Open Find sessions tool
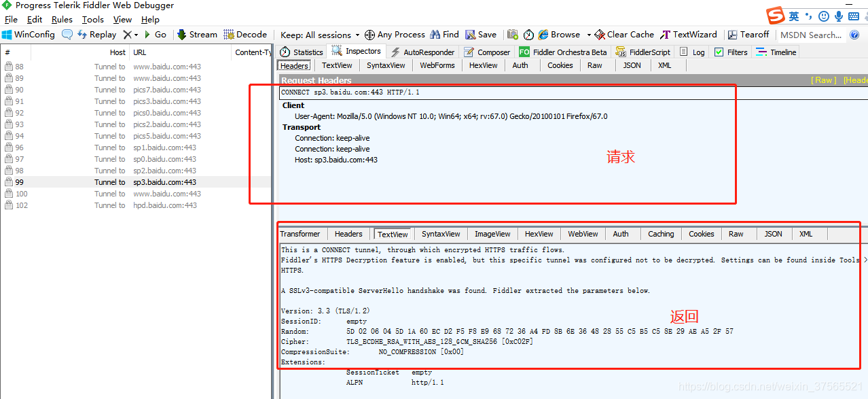 pos(444,35)
